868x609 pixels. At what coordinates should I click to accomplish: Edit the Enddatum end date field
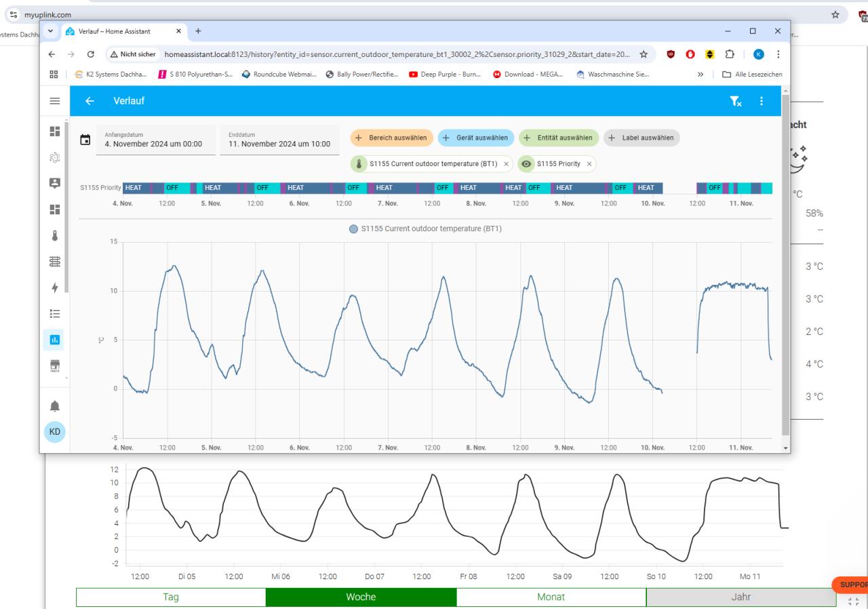279,140
